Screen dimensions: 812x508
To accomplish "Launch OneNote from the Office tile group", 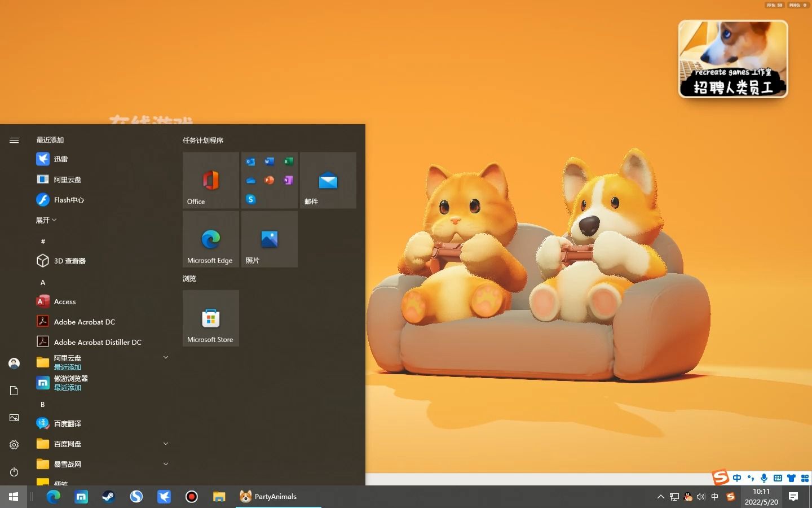I will [288, 181].
